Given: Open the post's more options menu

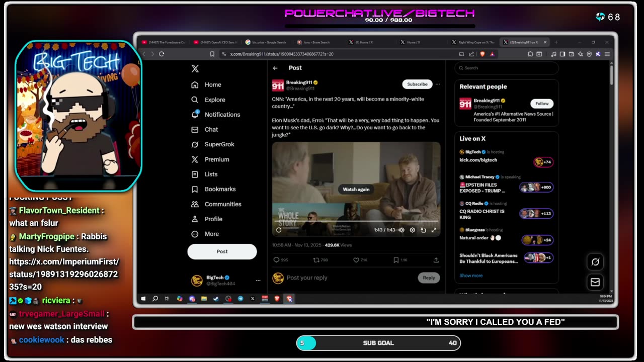Looking at the screenshot, I should (438, 84).
